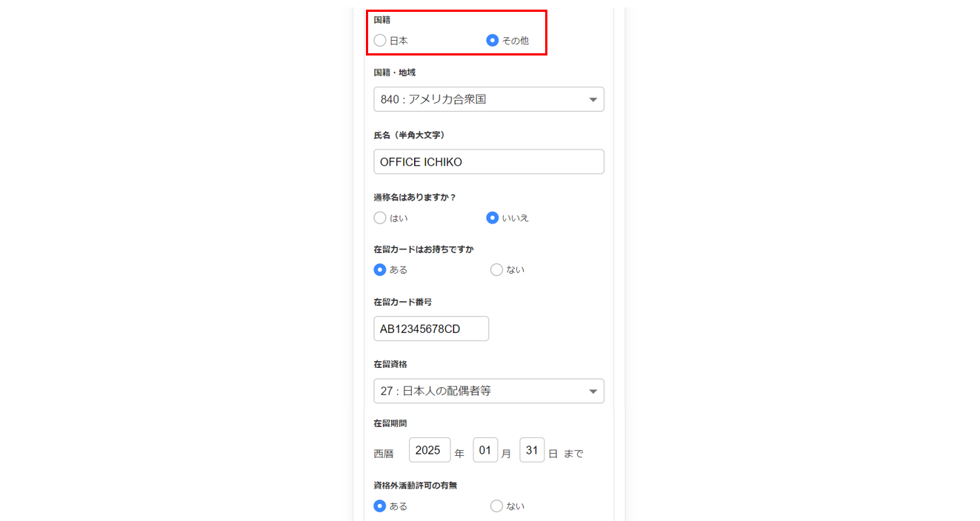Screen dimensions: 980x521
Task: Choose いいえ for 通称名 question
Action: pyautogui.click(x=493, y=218)
